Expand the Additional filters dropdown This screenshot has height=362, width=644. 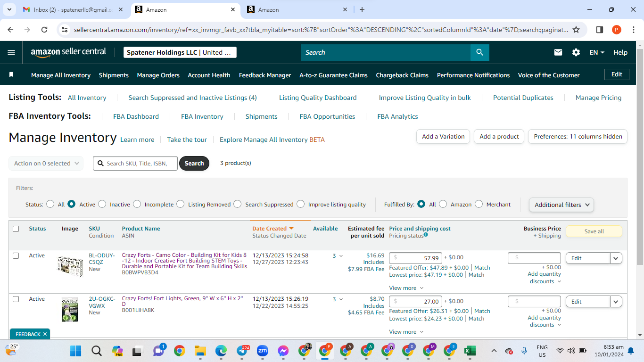pyautogui.click(x=561, y=205)
